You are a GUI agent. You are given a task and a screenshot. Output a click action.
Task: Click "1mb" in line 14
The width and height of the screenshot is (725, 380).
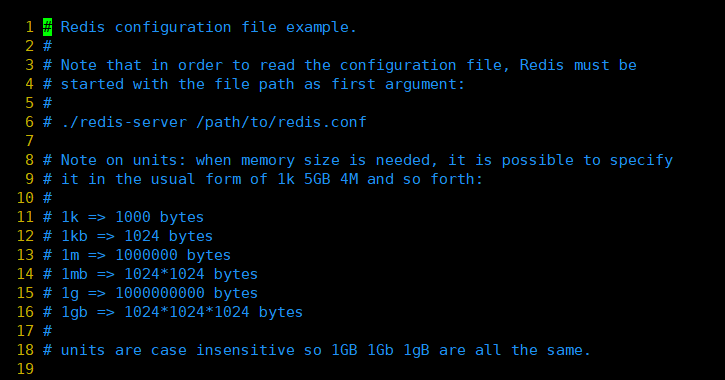tap(74, 274)
